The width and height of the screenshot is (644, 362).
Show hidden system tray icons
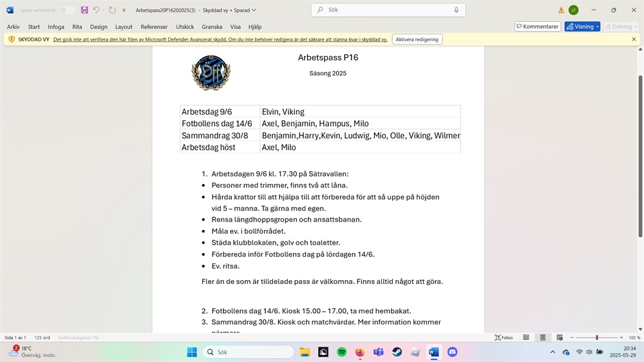(x=552, y=352)
